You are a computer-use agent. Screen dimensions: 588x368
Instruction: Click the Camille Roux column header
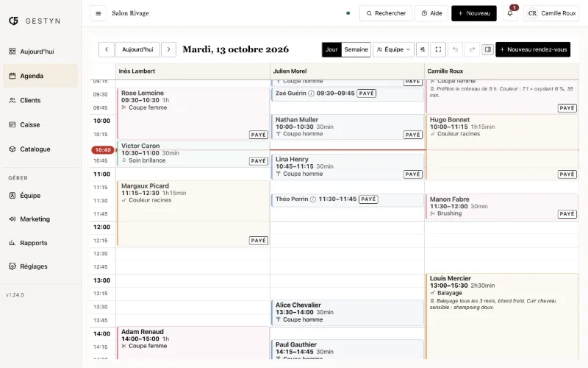tap(502, 71)
